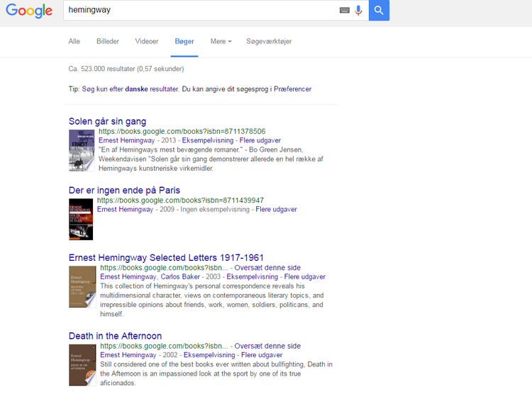The image size is (532, 394).
Task: Click the isbn=8711378506 URL text
Action: [x=182, y=132]
